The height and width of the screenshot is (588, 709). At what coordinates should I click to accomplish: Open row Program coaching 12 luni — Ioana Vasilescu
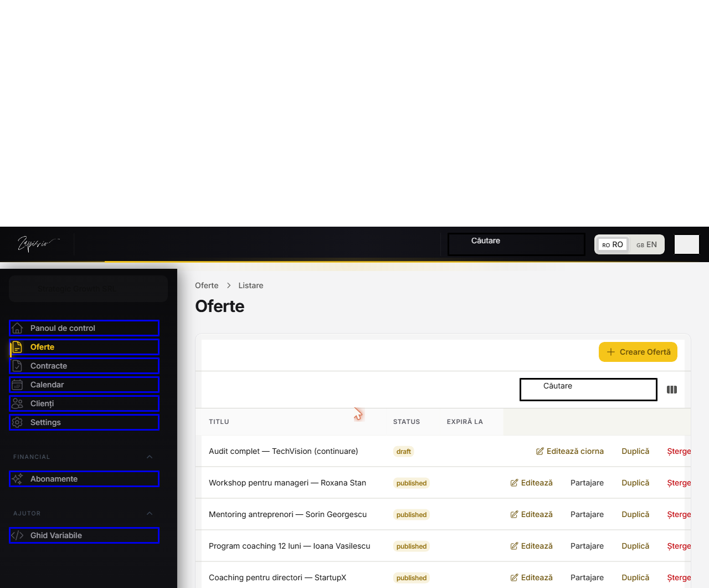click(289, 546)
